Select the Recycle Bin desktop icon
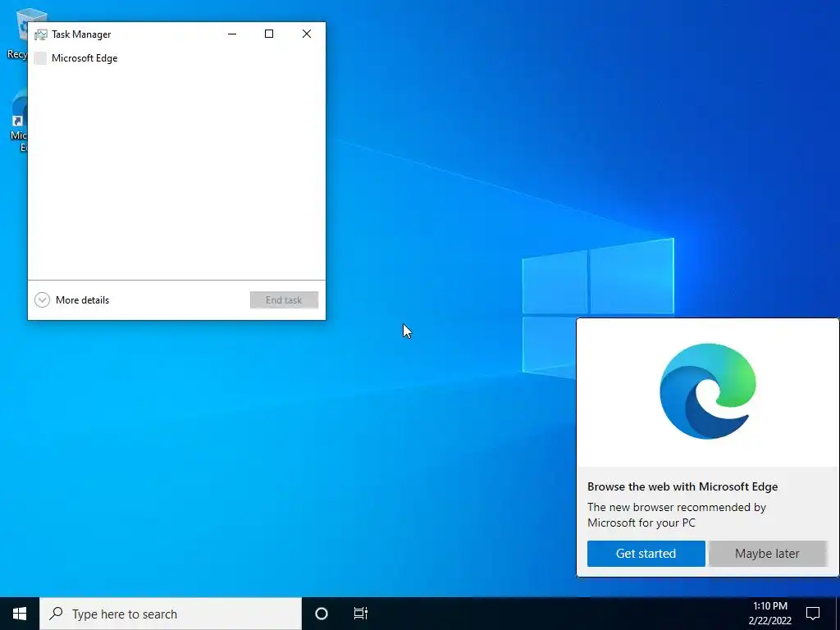 tap(16, 33)
